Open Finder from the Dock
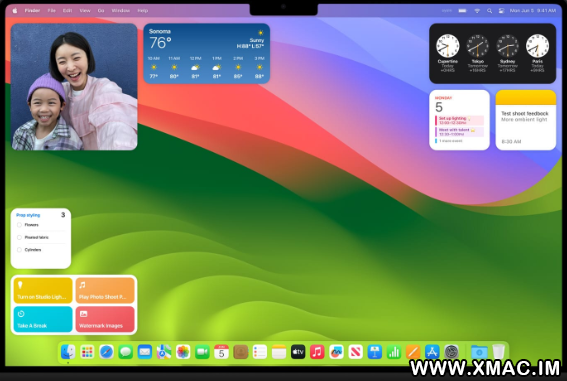This screenshot has height=381, width=567. tap(68, 352)
